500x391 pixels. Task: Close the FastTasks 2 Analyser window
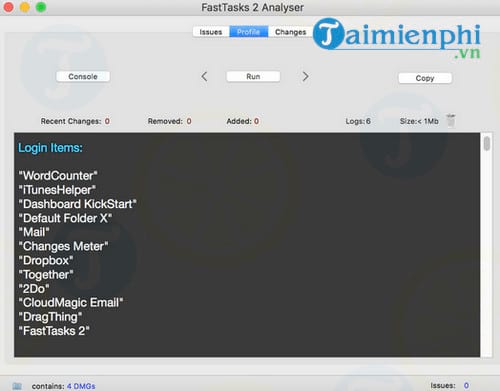[8, 7]
